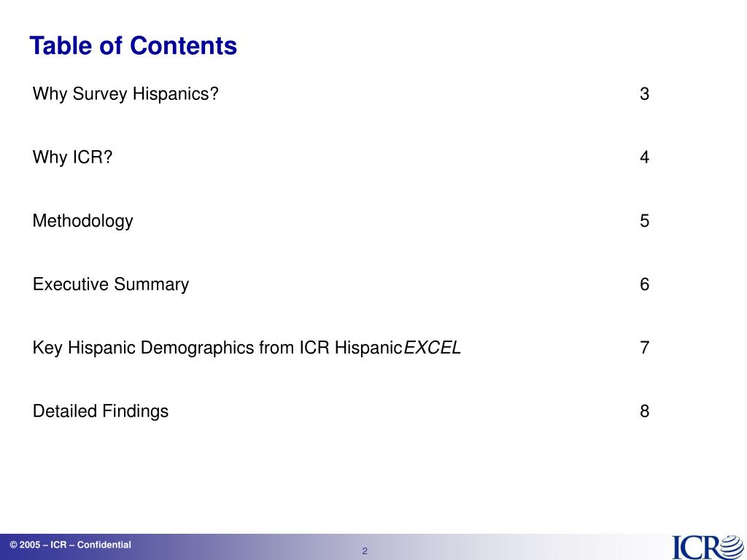Click the ICR globe logo
Viewport: 747px width, 560px height.
(x=708, y=547)
